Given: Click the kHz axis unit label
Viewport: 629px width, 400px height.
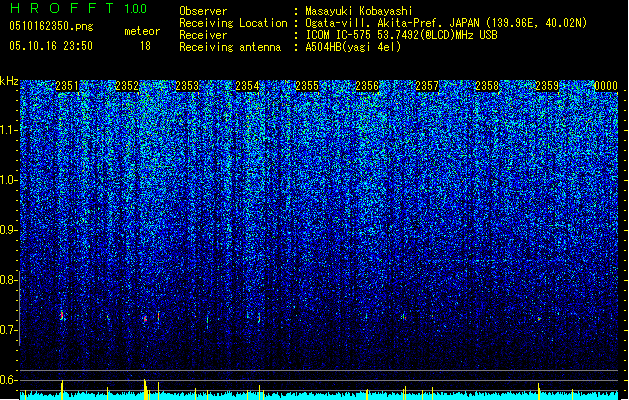Looking at the screenshot, I should [x=9, y=81].
